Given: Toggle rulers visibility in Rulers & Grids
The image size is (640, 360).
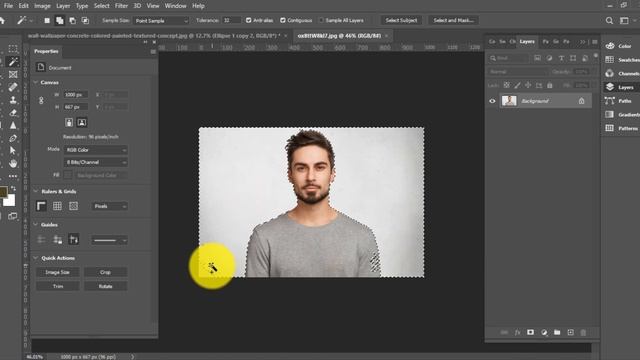Looking at the screenshot, I should (x=41, y=206).
